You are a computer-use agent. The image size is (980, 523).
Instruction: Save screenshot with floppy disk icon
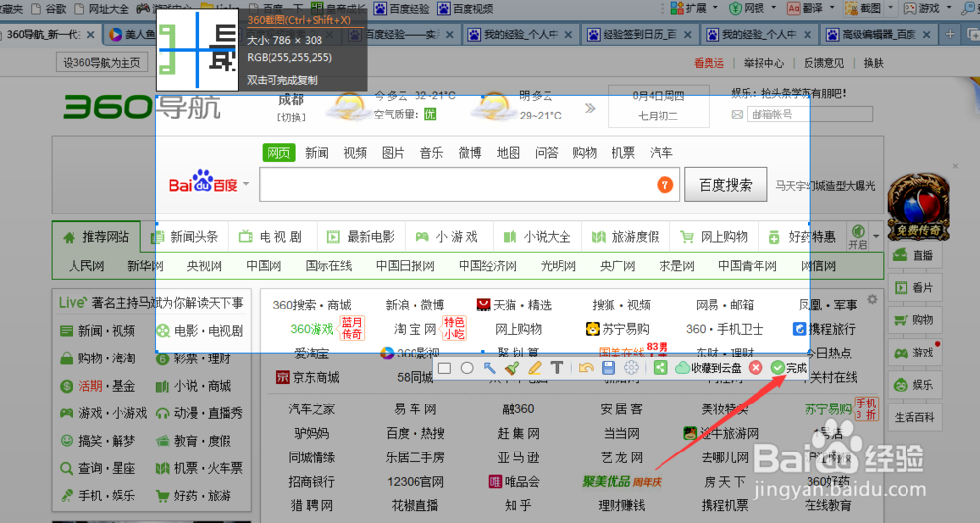tap(609, 368)
